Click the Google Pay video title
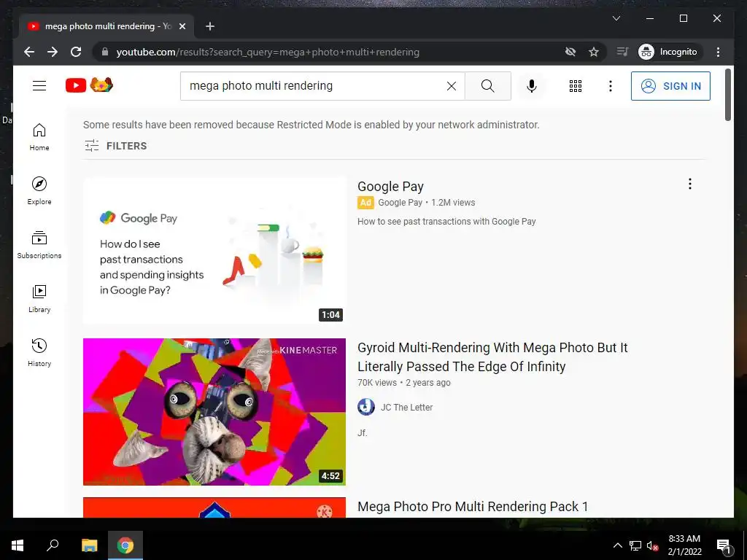The width and height of the screenshot is (747, 560). pos(390,187)
